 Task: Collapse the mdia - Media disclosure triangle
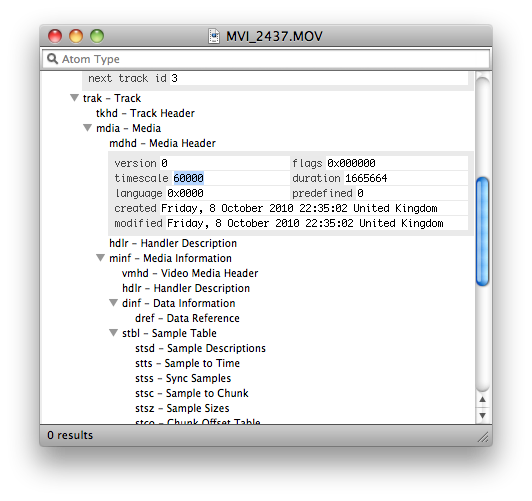click(x=88, y=128)
